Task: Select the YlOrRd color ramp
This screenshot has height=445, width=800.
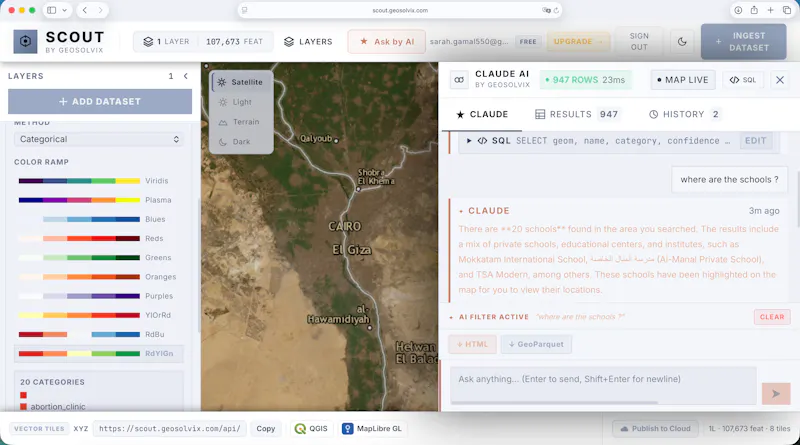Action: click(x=99, y=315)
